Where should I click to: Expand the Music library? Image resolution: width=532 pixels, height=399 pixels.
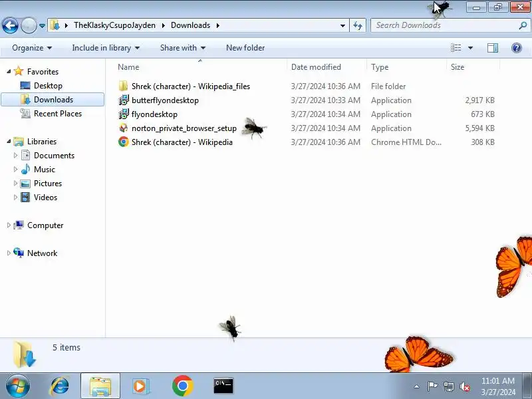[x=15, y=169]
